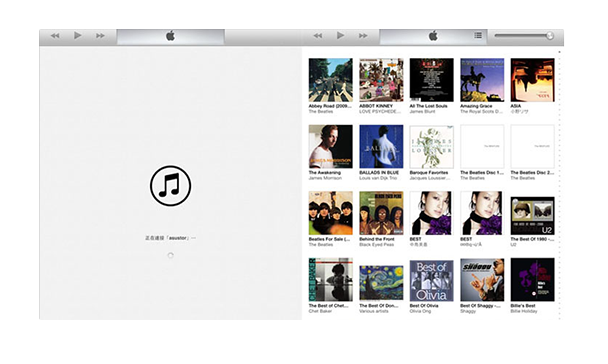This screenshot has width=608, height=364.
Task: Click rewind in the asustor connecting window
Action: [55, 36]
